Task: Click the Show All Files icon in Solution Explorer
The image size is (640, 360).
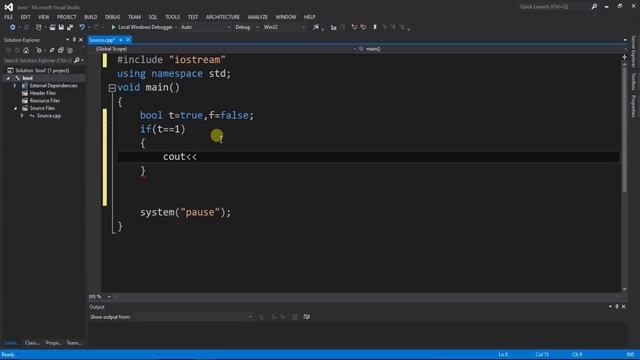Action: (x=70, y=50)
